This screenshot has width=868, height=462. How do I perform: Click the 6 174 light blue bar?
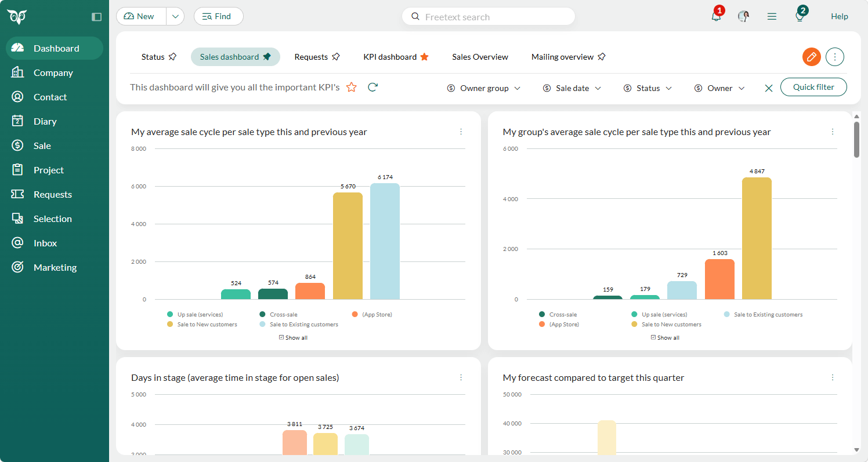[385, 241]
